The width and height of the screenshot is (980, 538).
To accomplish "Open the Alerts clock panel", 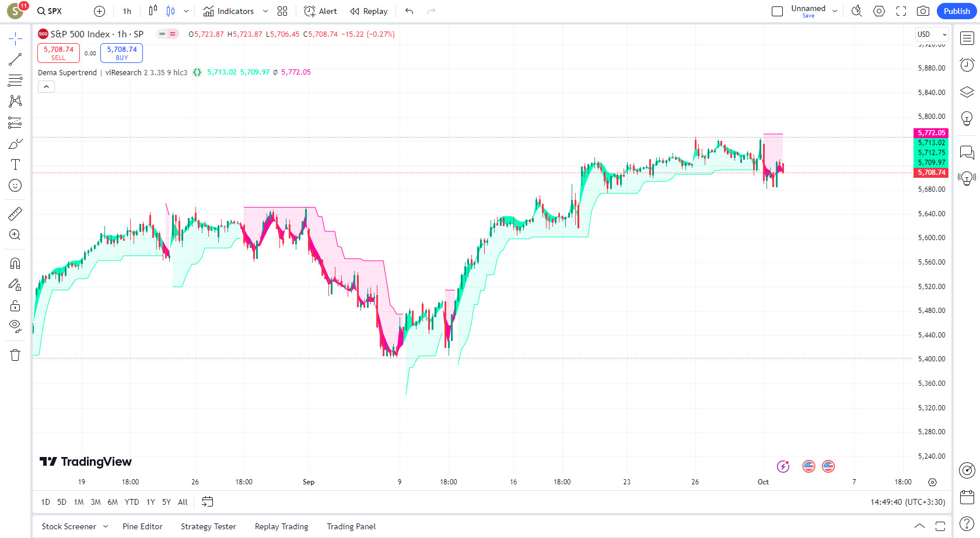I will click(x=967, y=65).
